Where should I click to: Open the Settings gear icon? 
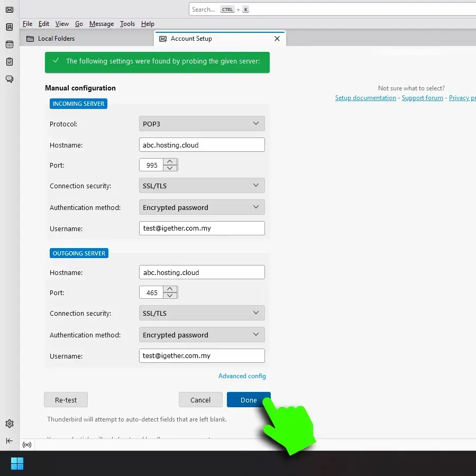coord(9,424)
